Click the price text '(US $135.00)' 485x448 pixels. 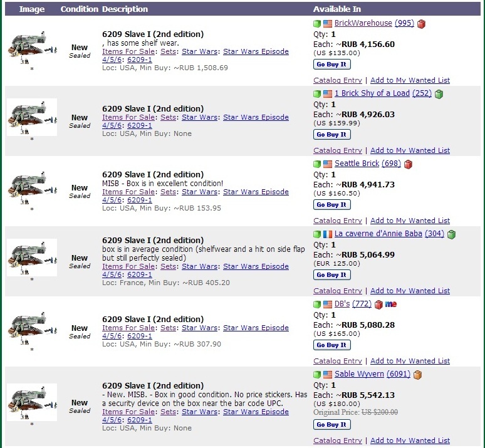point(337,53)
